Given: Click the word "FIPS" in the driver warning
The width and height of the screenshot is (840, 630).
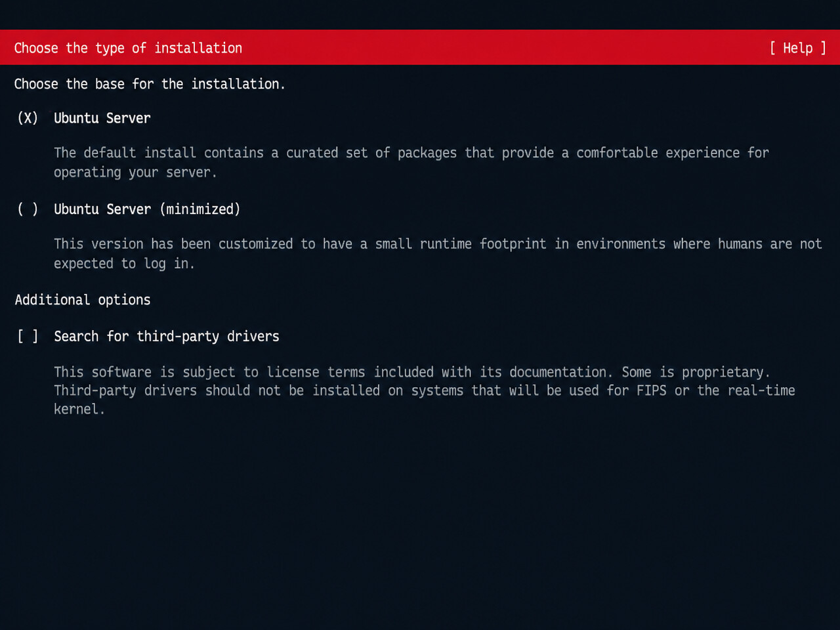Looking at the screenshot, I should 651,390.
